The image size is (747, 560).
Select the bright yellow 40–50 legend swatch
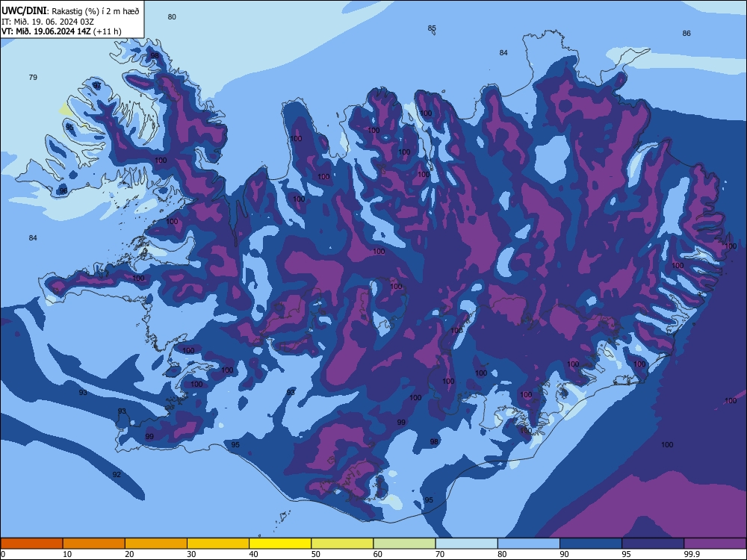point(280,544)
